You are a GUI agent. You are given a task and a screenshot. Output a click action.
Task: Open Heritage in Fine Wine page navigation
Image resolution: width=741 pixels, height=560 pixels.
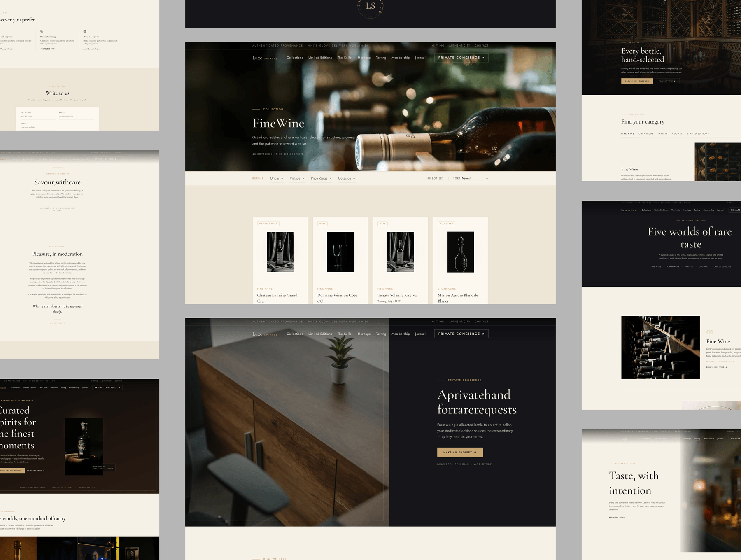coord(364,58)
